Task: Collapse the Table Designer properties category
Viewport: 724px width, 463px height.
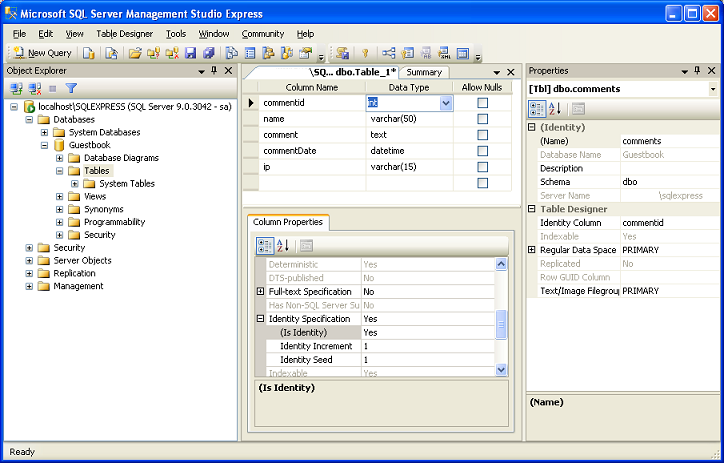Action: pyautogui.click(x=531, y=209)
